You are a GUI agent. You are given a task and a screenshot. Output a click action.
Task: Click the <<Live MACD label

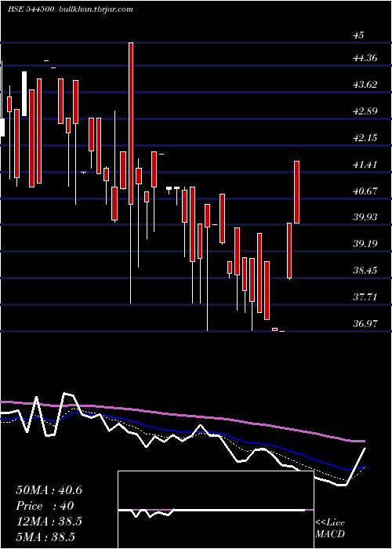(330, 528)
